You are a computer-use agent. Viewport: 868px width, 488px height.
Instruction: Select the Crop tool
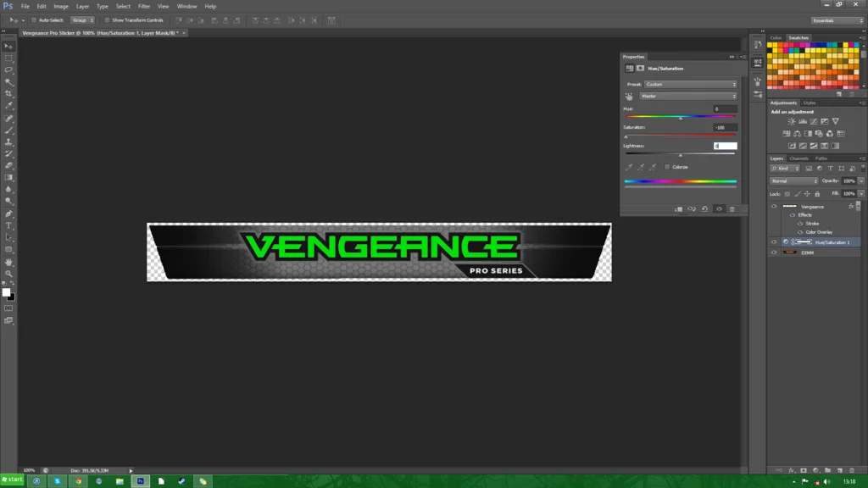point(8,93)
